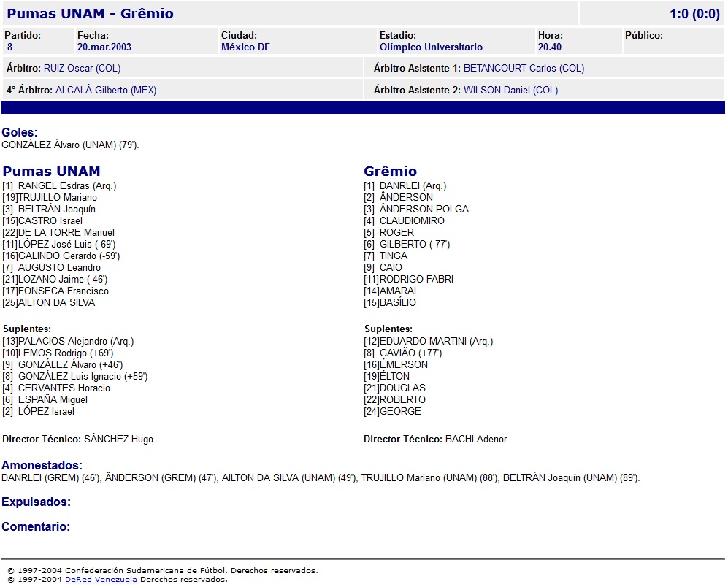The image size is (728, 587).
Task: Click Grêmio Suplentes heading
Action: pyautogui.click(x=388, y=329)
